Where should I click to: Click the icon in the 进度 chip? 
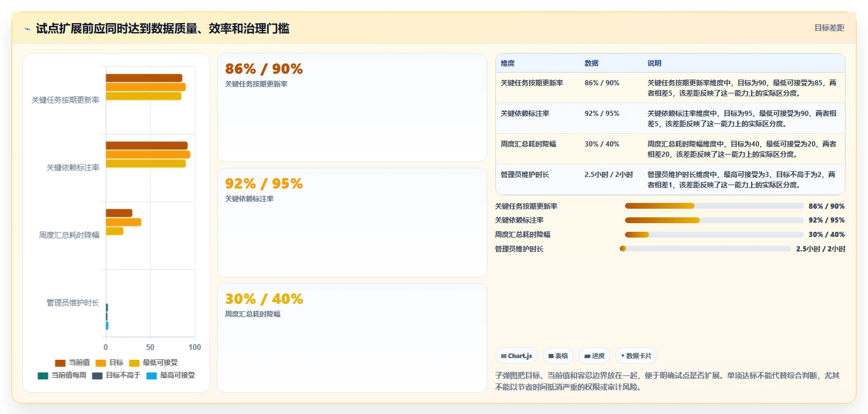pyautogui.click(x=587, y=356)
